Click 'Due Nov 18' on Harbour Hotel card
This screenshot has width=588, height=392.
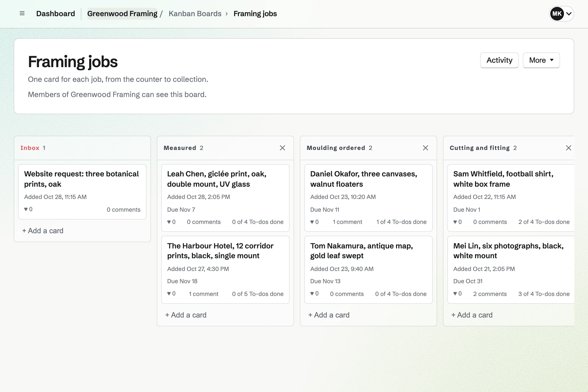pos(182,281)
